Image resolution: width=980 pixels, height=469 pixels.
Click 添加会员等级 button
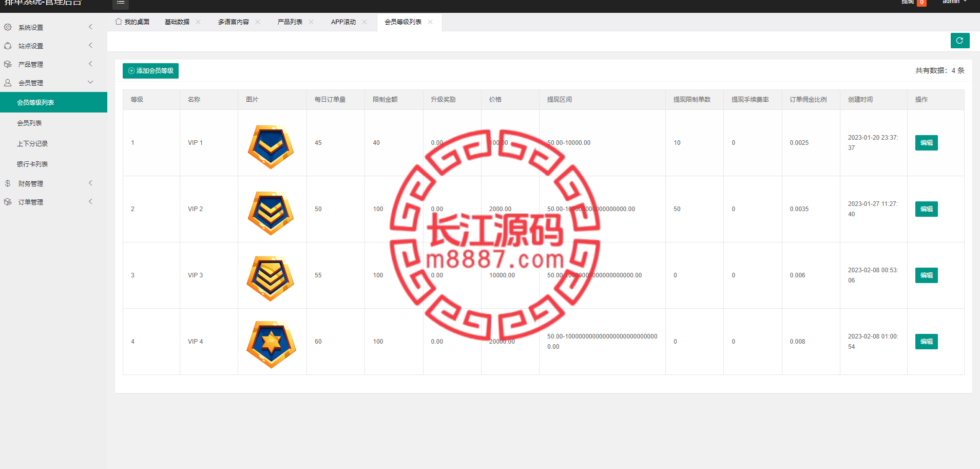(x=150, y=71)
